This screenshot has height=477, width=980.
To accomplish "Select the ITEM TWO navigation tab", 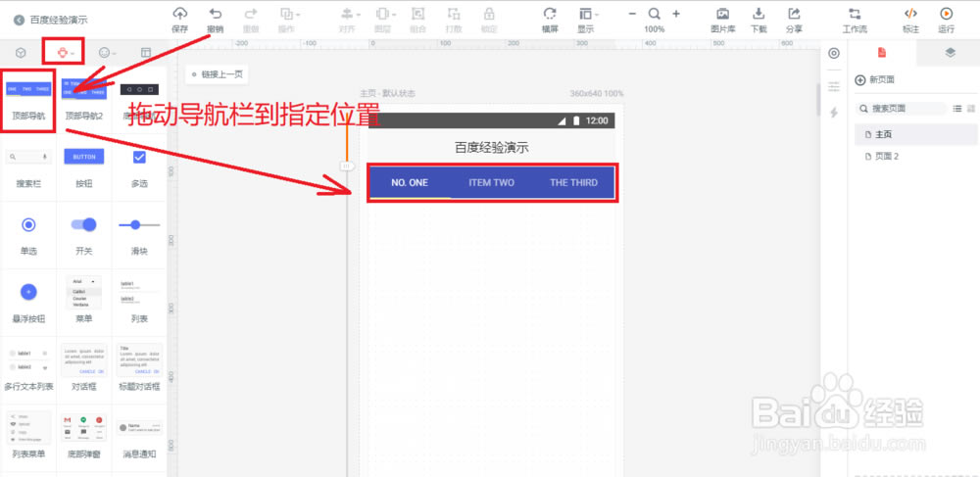I will (x=491, y=182).
